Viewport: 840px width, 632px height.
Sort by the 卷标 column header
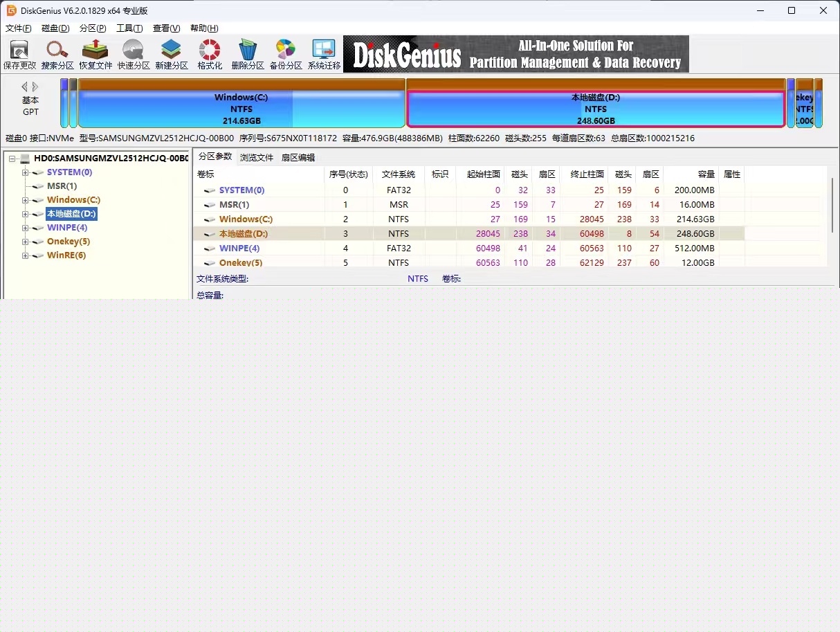[259, 174]
